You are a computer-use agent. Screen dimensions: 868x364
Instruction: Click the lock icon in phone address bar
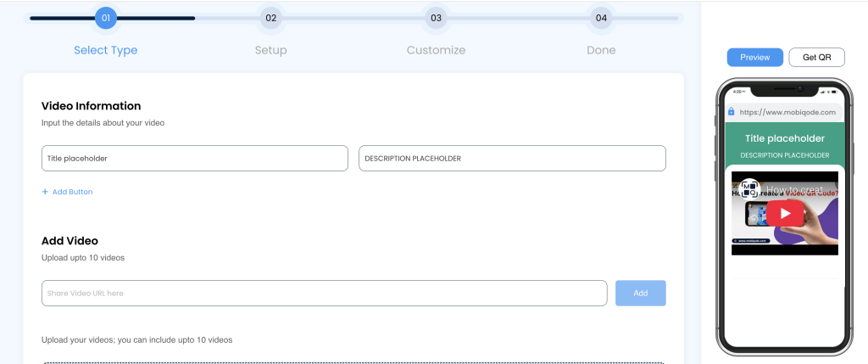(732, 111)
